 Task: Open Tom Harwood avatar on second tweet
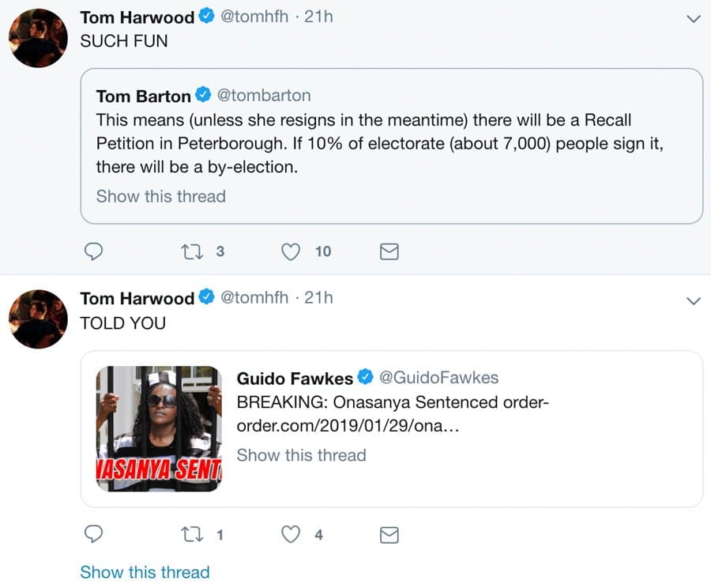tap(38, 318)
